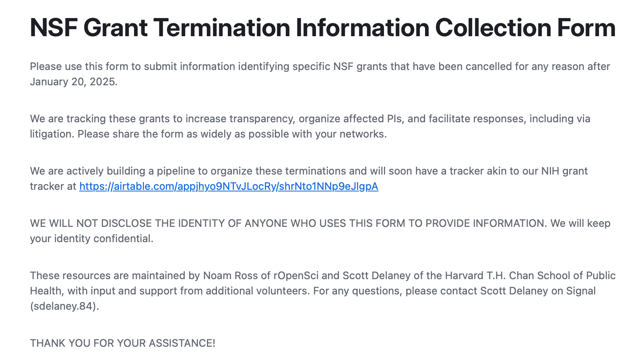Screen dimensions: 644x362
Task: Click the word "litigation"
Action: [x=51, y=134]
